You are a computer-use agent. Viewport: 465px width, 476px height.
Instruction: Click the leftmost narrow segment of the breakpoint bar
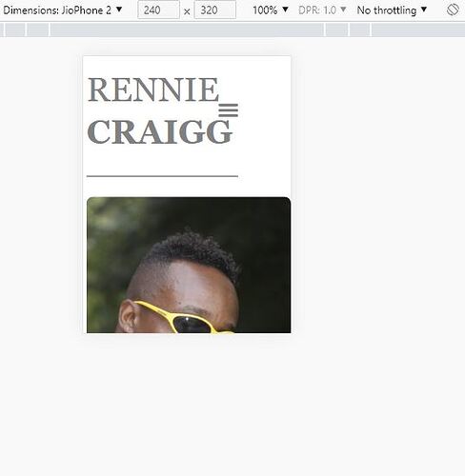point(2,30)
